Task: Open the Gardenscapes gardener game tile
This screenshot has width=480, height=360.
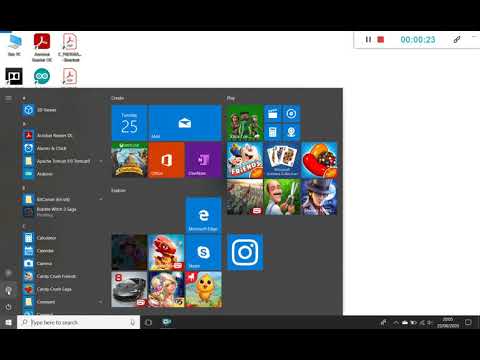Action: click(x=282, y=197)
